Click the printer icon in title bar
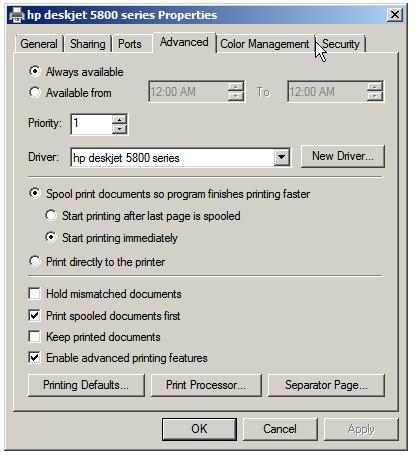Image resolution: width=415 pixels, height=459 pixels. point(16,15)
